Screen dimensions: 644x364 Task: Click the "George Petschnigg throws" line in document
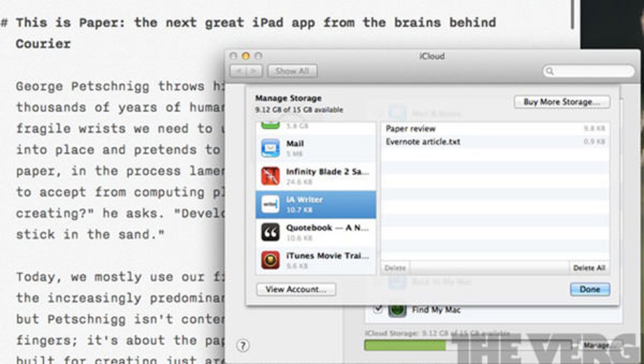(x=120, y=86)
